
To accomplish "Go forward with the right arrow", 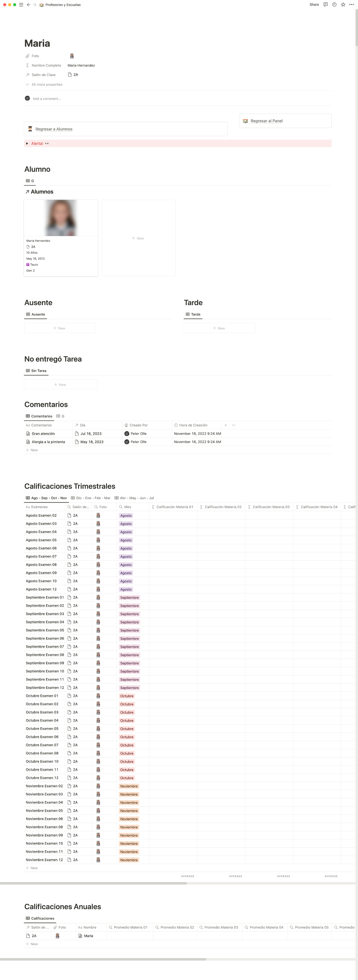I will coord(34,4).
